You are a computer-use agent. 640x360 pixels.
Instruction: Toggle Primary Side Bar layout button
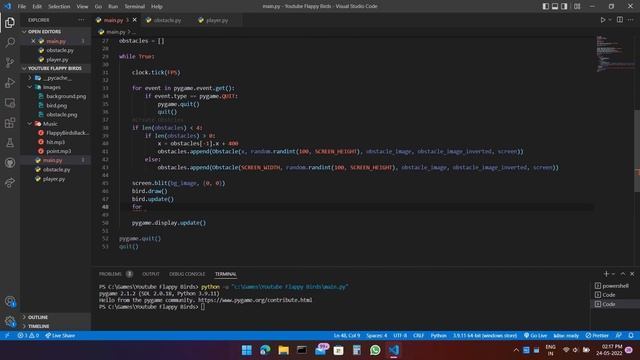(x=546, y=6)
